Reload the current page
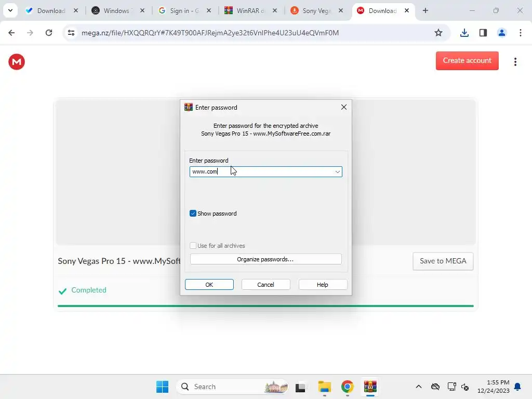The image size is (532, 399). point(49,33)
